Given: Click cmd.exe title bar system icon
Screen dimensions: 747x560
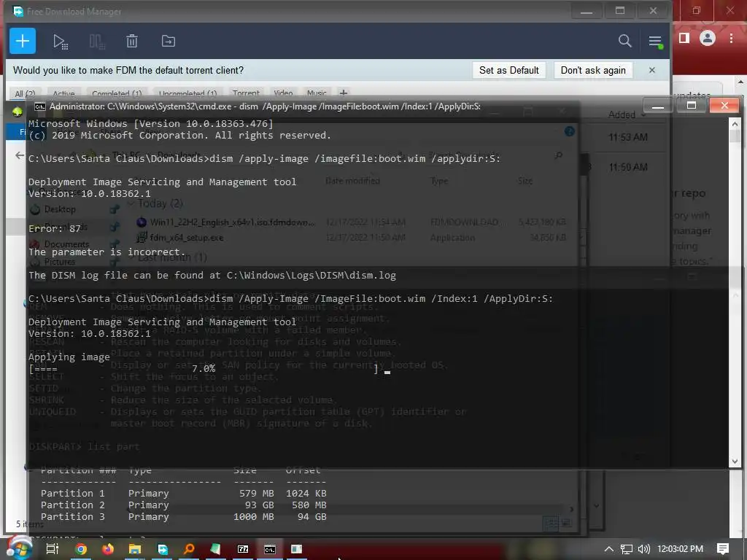Looking at the screenshot, I should click(40, 106).
